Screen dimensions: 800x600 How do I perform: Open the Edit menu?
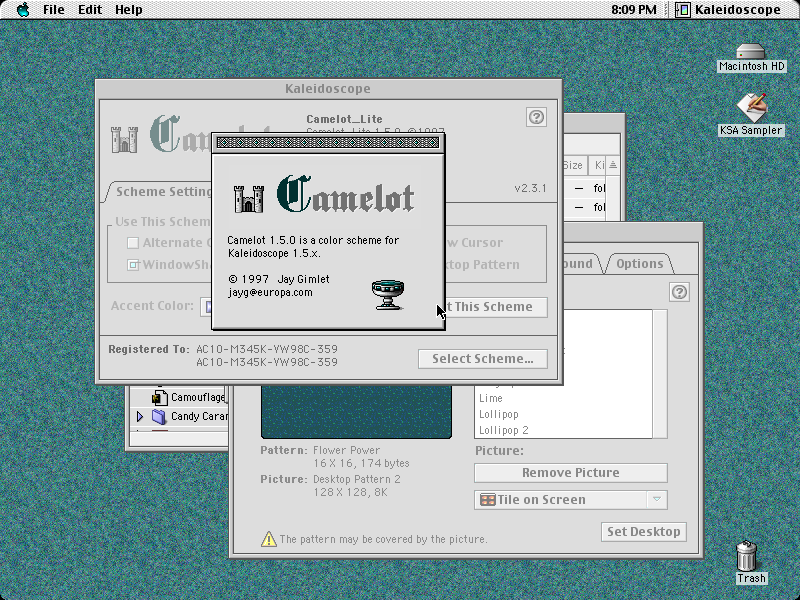(x=90, y=10)
